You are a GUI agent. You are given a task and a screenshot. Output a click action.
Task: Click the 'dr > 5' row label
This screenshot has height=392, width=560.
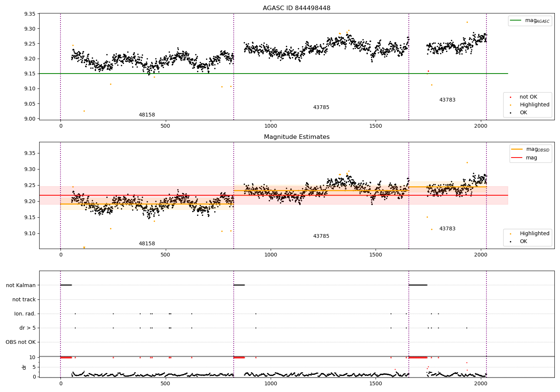(28, 328)
